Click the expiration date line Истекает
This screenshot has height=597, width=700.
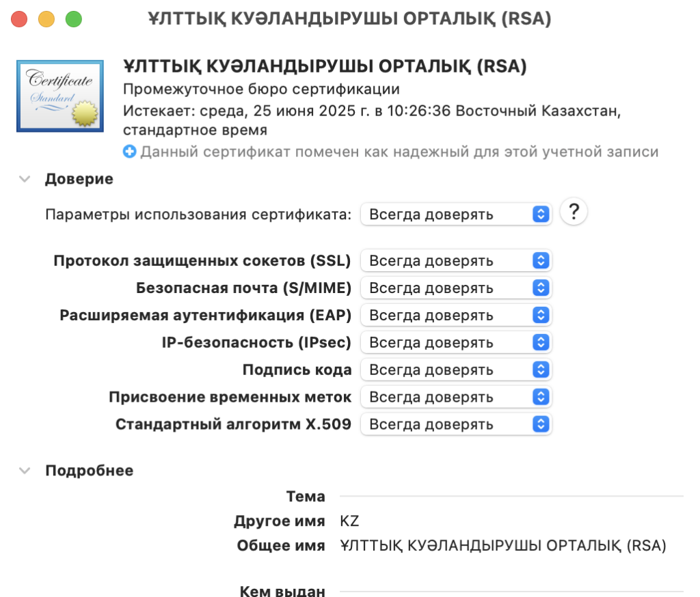(372, 120)
